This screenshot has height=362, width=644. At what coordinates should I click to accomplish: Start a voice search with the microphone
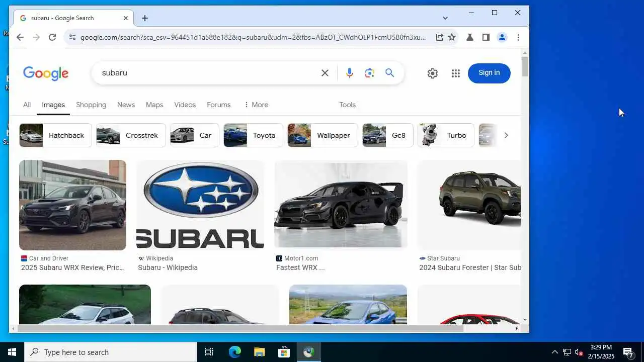(x=350, y=73)
